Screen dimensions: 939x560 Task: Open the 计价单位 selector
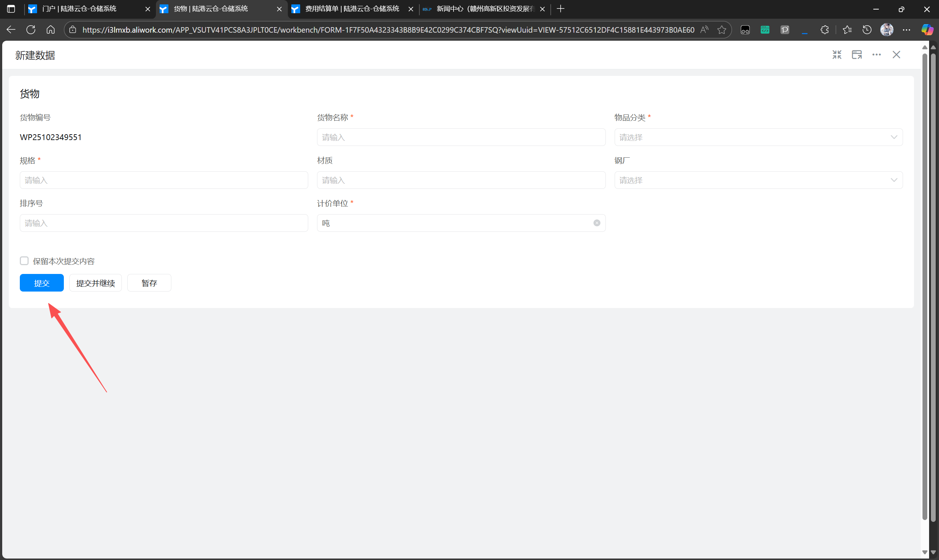[x=453, y=223]
